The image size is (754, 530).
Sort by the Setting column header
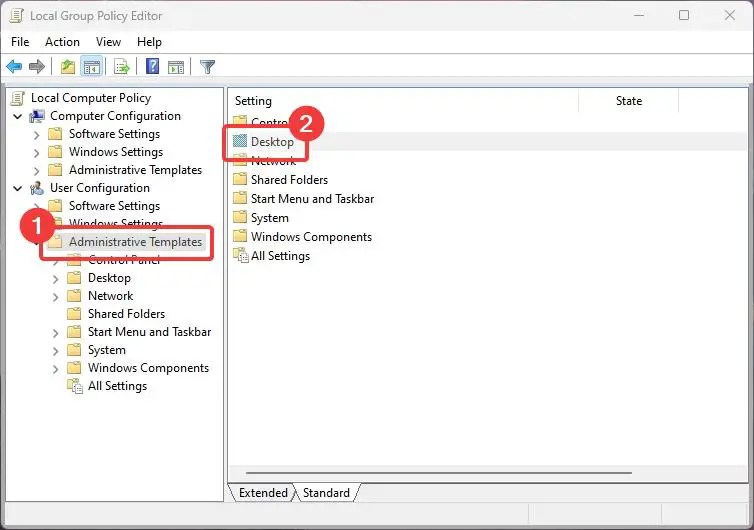403,101
